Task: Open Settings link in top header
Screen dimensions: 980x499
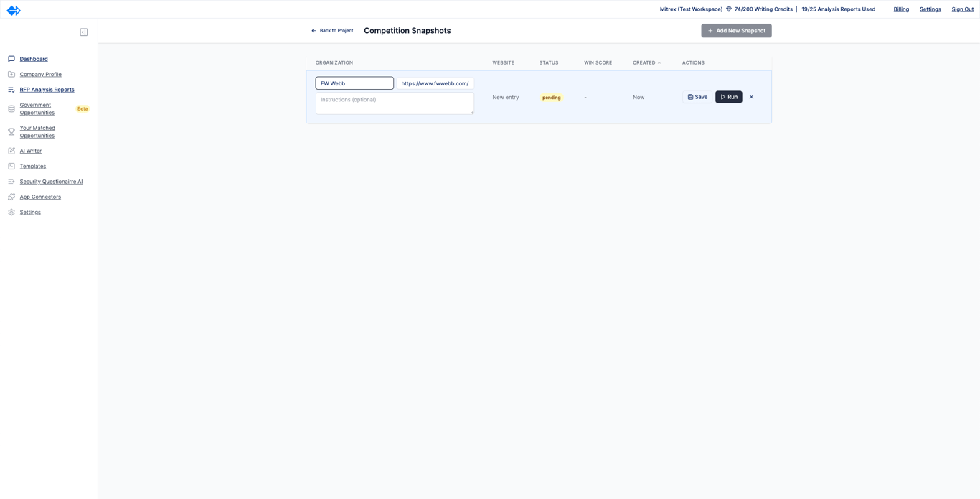Action: 930,9
